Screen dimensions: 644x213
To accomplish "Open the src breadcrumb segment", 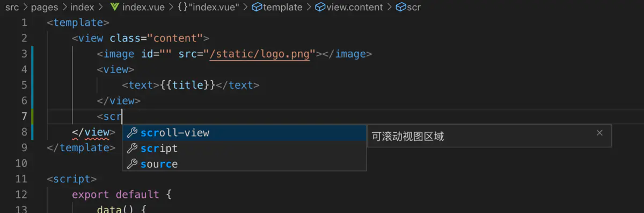I will tap(12, 7).
